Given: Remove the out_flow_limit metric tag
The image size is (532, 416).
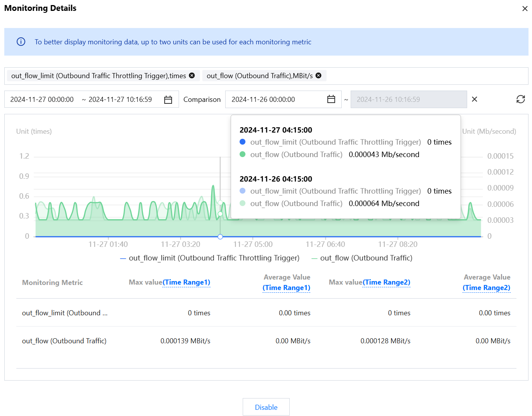Looking at the screenshot, I should click(x=192, y=75).
